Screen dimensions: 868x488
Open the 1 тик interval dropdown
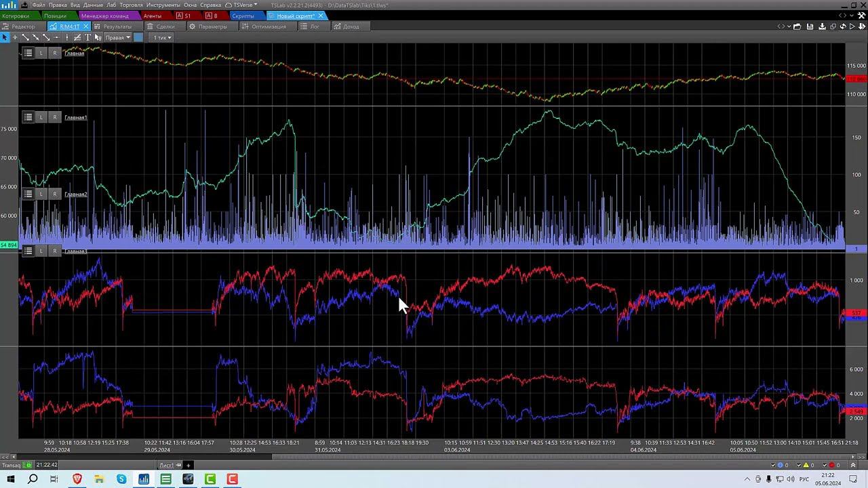coord(162,37)
